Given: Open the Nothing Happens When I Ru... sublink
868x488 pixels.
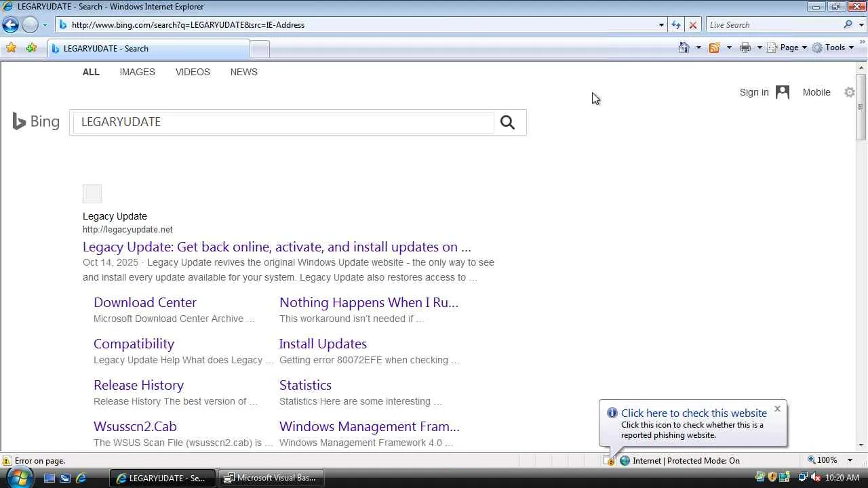Looking at the screenshot, I should tap(369, 302).
